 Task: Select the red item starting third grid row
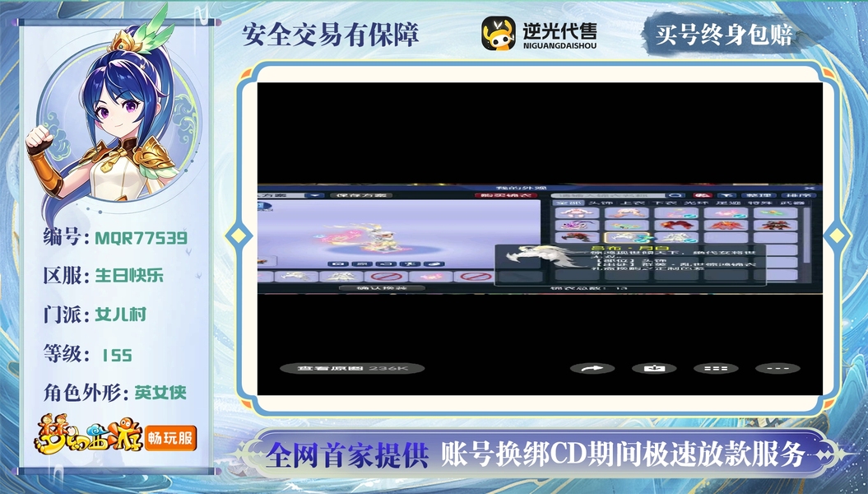coord(578,238)
